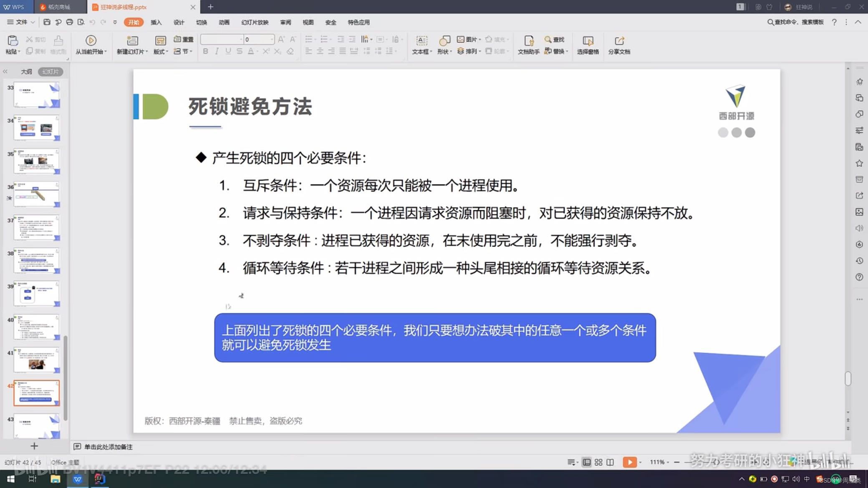Toggle italic formatting
868x488 pixels.
pos(216,51)
